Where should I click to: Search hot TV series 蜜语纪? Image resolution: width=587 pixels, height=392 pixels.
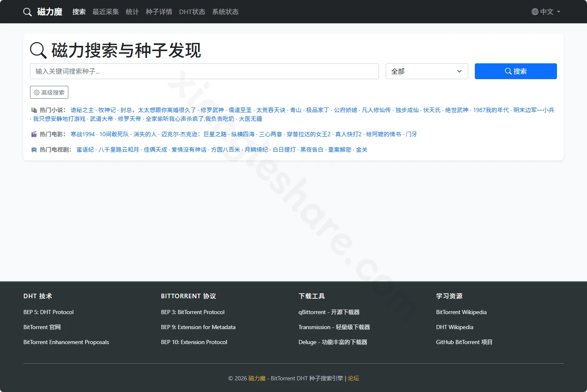pos(85,150)
